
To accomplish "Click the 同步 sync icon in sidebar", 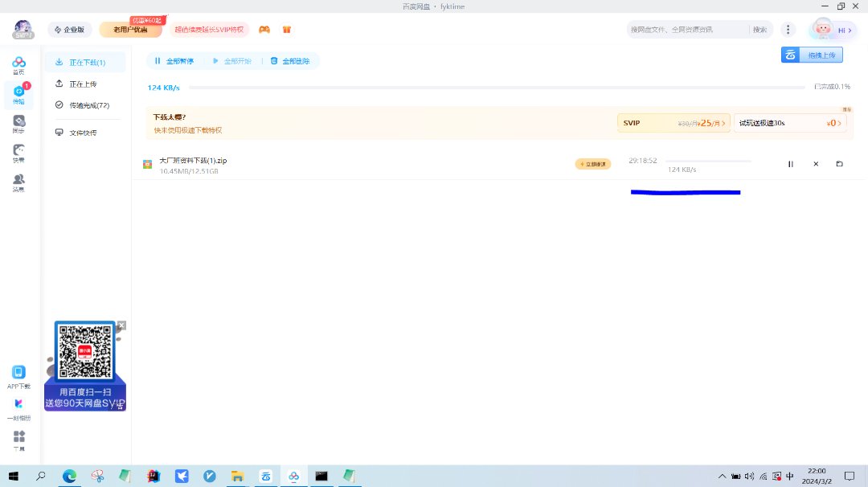I will pyautogui.click(x=18, y=123).
